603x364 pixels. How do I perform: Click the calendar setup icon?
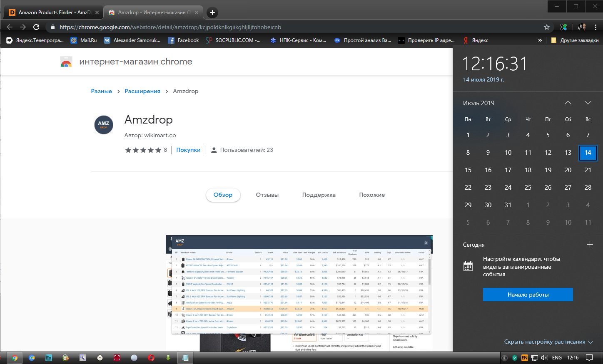pyautogui.click(x=468, y=266)
